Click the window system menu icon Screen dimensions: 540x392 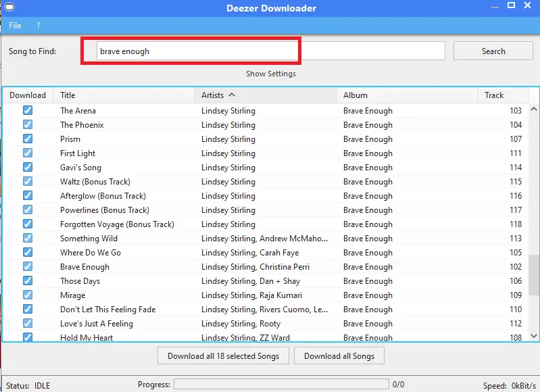(9, 7)
